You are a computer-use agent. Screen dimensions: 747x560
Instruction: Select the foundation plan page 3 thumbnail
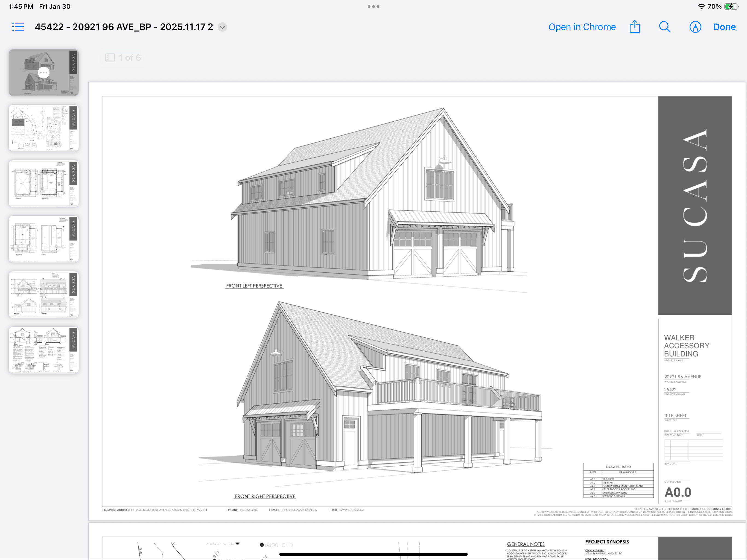coord(43,183)
